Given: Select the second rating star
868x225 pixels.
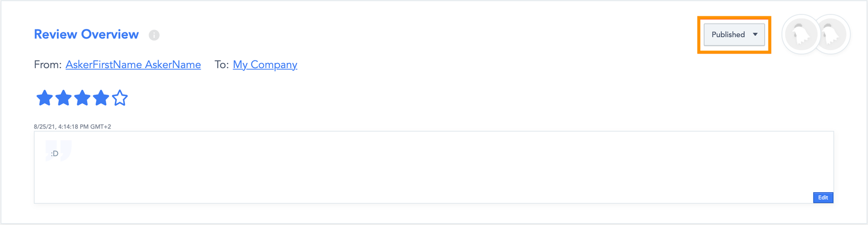Looking at the screenshot, I should coord(63,98).
